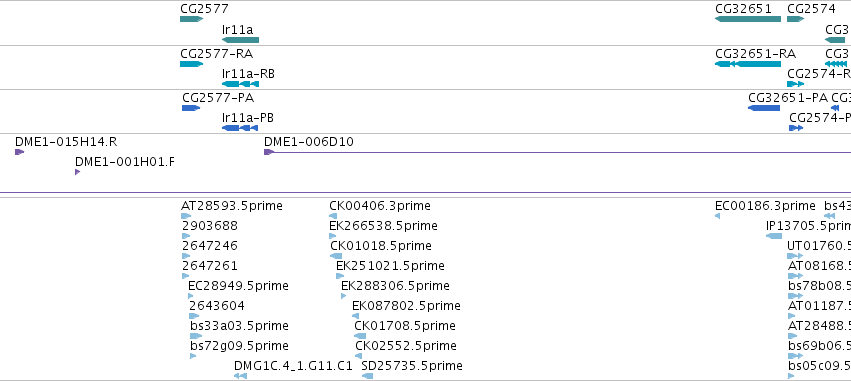Click the CK00406.3prime EST label
This screenshot has height=381, width=851.
[380, 206]
